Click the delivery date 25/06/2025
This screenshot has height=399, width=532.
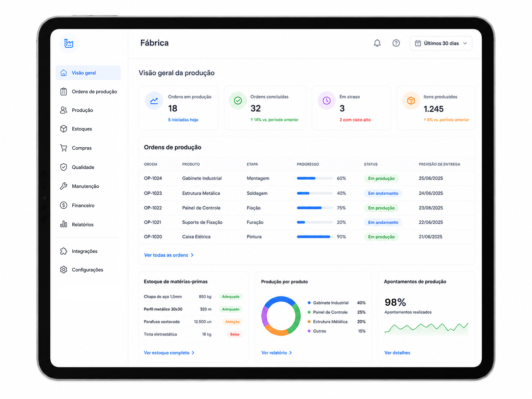[x=431, y=178]
